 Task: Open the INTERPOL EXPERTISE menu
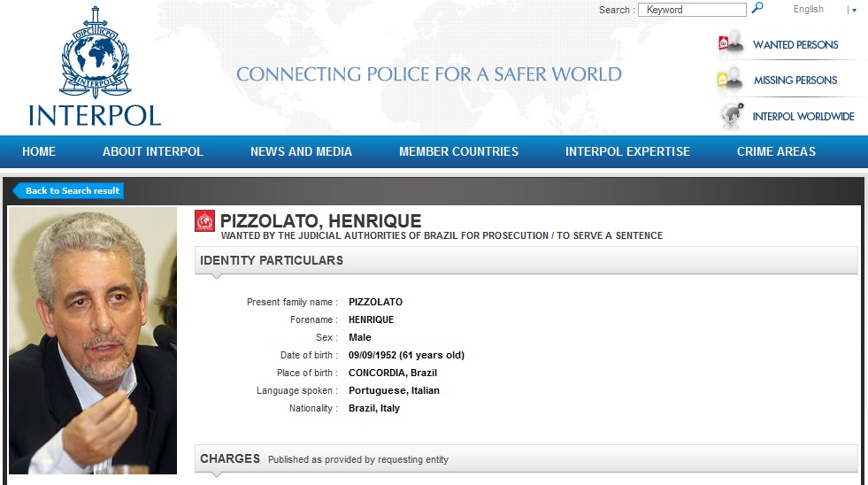627,151
